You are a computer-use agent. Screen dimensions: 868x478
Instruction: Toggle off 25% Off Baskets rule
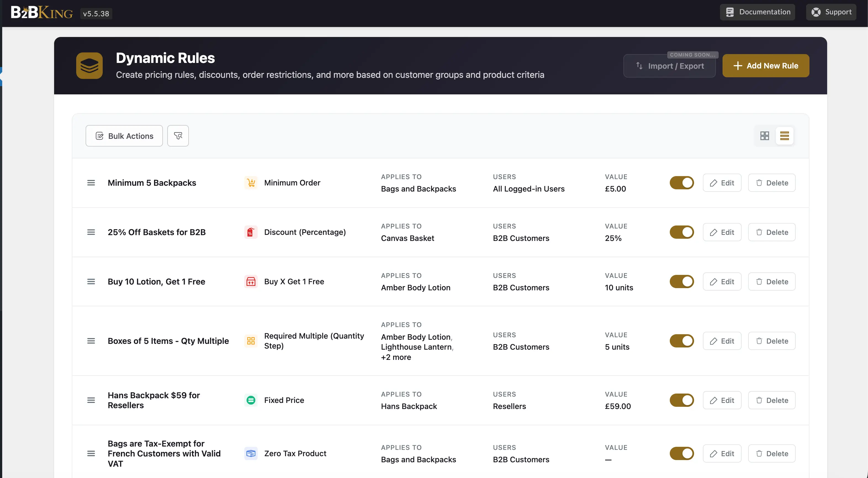coord(682,232)
